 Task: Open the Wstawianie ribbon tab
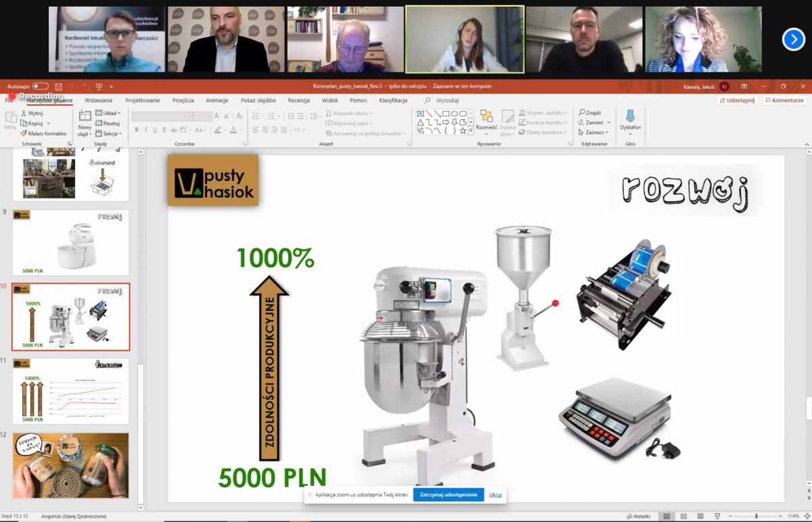[99, 100]
